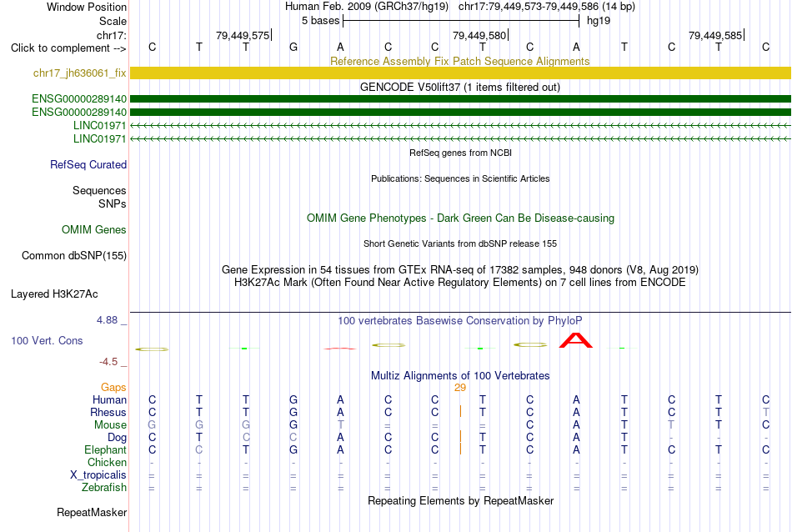Select the Dog species row label

coord(118,438)
